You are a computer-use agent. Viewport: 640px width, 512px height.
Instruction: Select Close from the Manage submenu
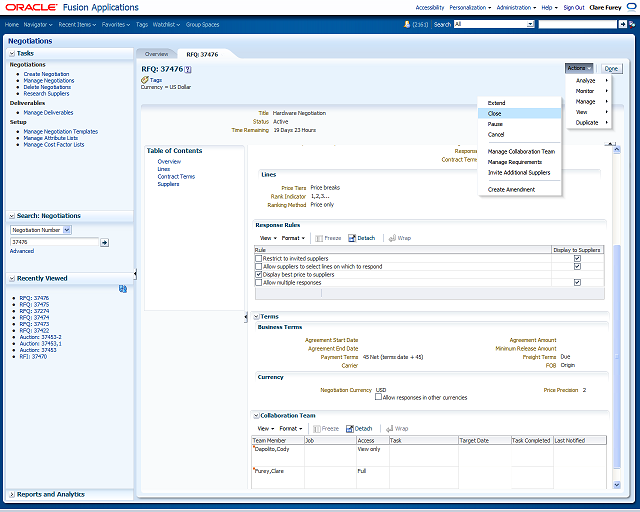click(519, 114)
